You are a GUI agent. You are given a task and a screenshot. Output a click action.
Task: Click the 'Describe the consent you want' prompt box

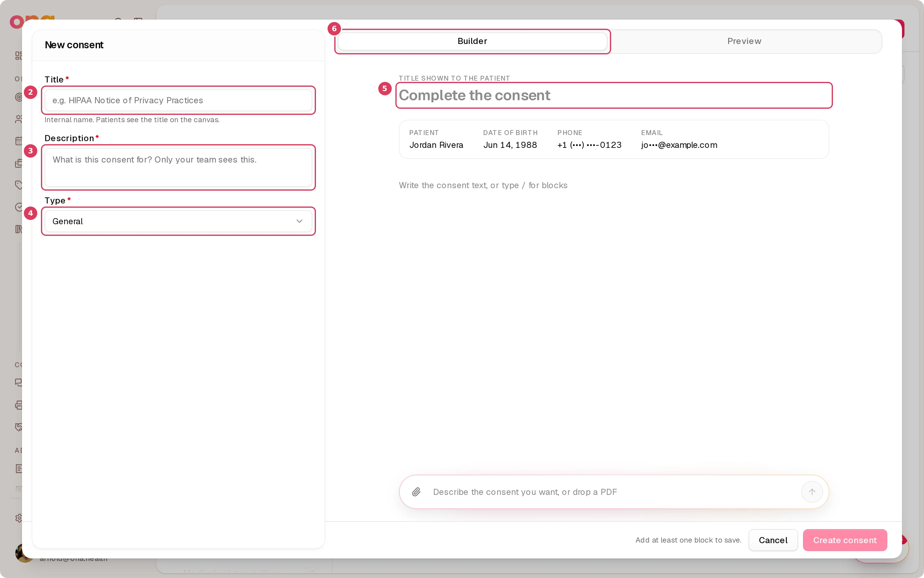[x=614, y=492]
